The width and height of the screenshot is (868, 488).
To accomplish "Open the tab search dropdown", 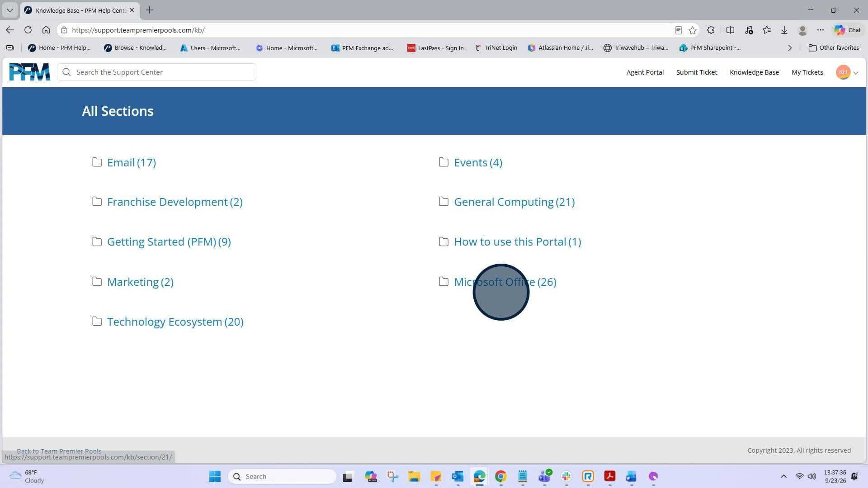I will [9, 10].
